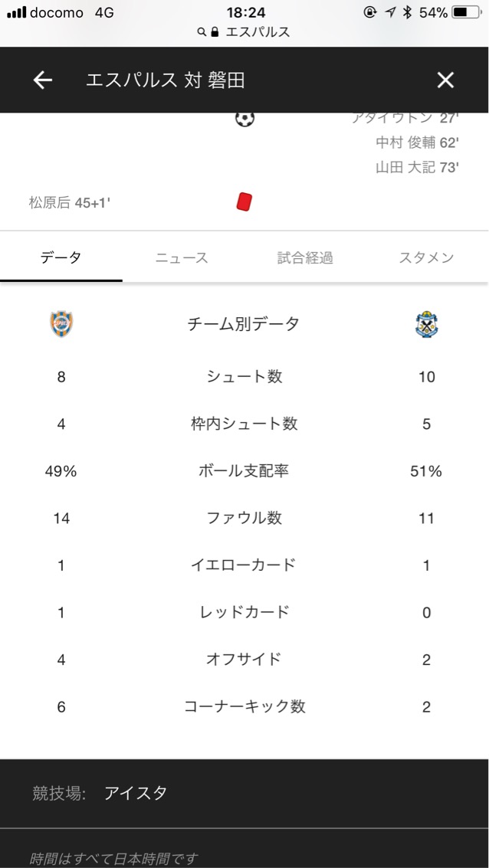489x868 pixels.
Task: Close the match overlay with X
Action: tap(445, 80)
